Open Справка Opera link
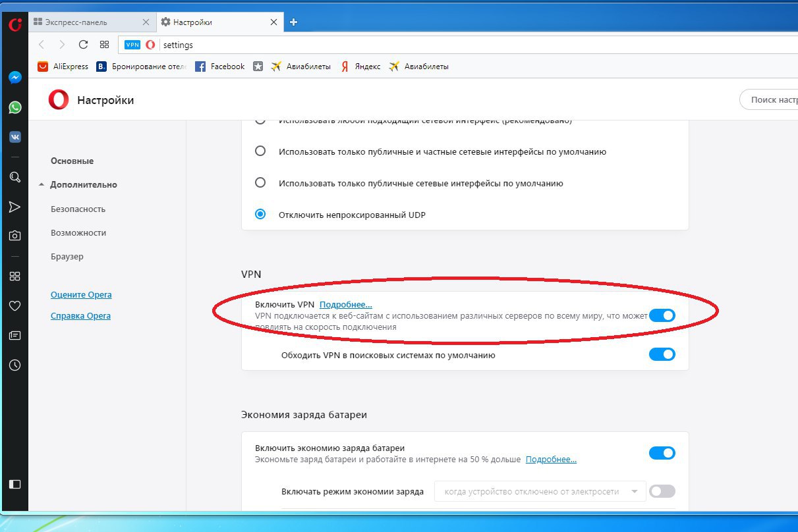The image size is (798, 532). point(80,316)
